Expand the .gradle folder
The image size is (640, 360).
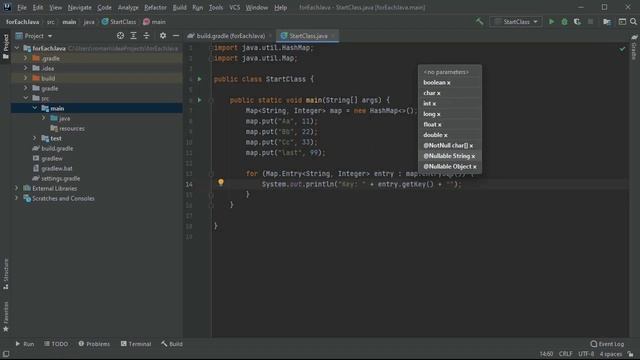click(x=26, y=58)
